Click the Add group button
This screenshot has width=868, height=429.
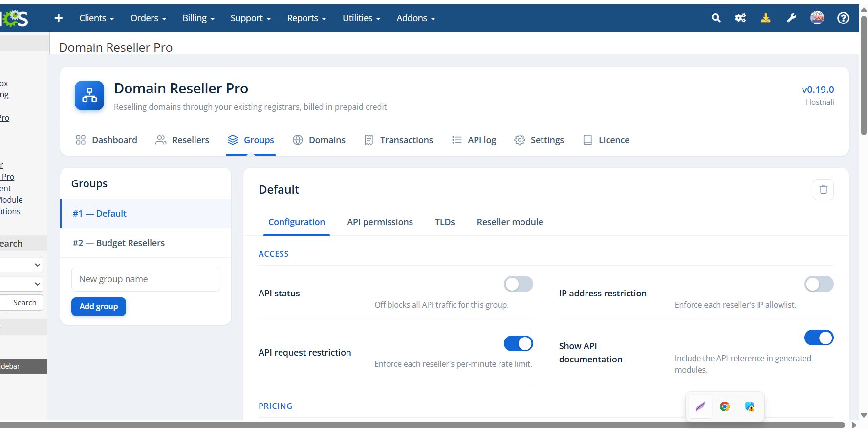tap(99, 307)
